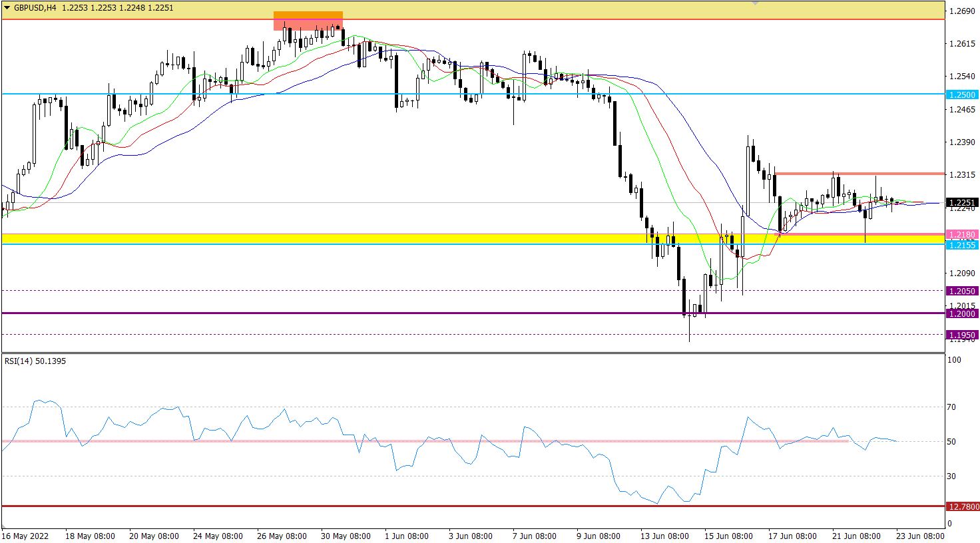
Task: Click the purple 1.2000 level label
Action: (962, 313)
